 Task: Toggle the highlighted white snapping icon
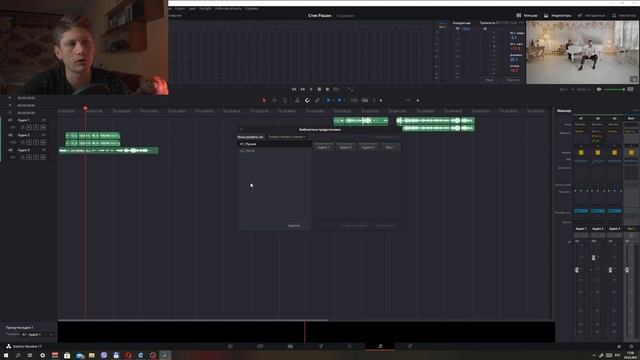[307, 100]
